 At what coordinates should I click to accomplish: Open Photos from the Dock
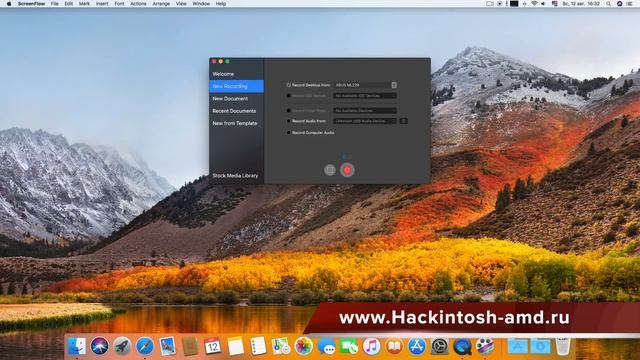pos(303,347)
